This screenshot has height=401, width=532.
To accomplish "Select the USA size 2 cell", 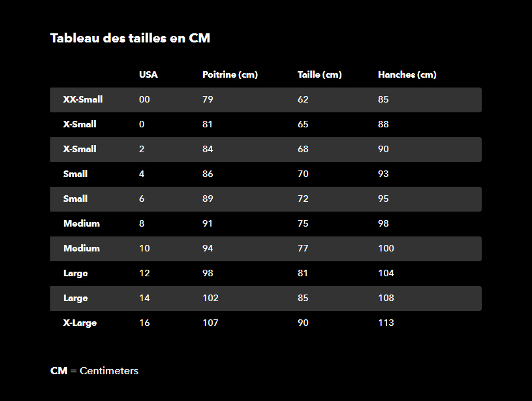I will pyautogui.click(x=142, y=149).
